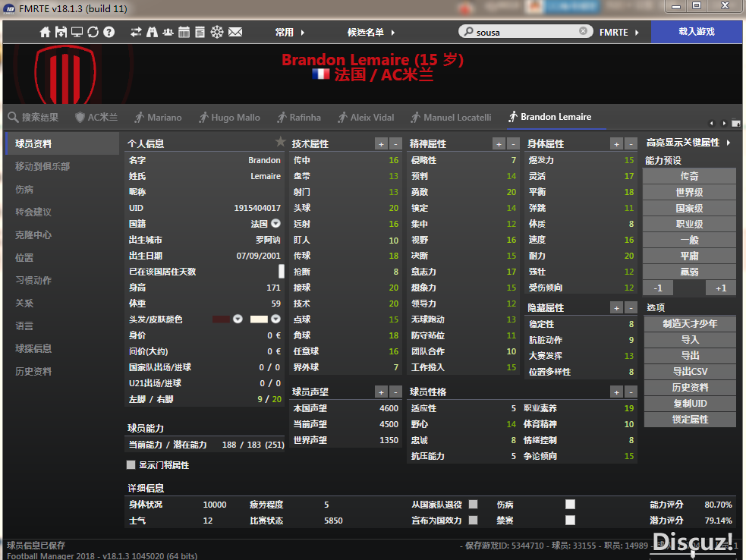Decrease all 技术属性 with minus button
The width and height of the screenshot is (746, 560).
[396, 143]
